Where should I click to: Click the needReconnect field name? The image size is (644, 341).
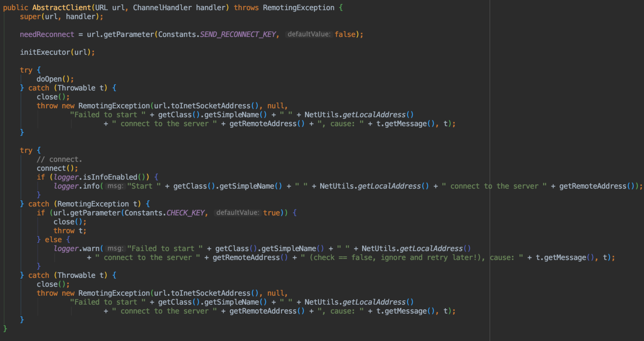[47, 34]
